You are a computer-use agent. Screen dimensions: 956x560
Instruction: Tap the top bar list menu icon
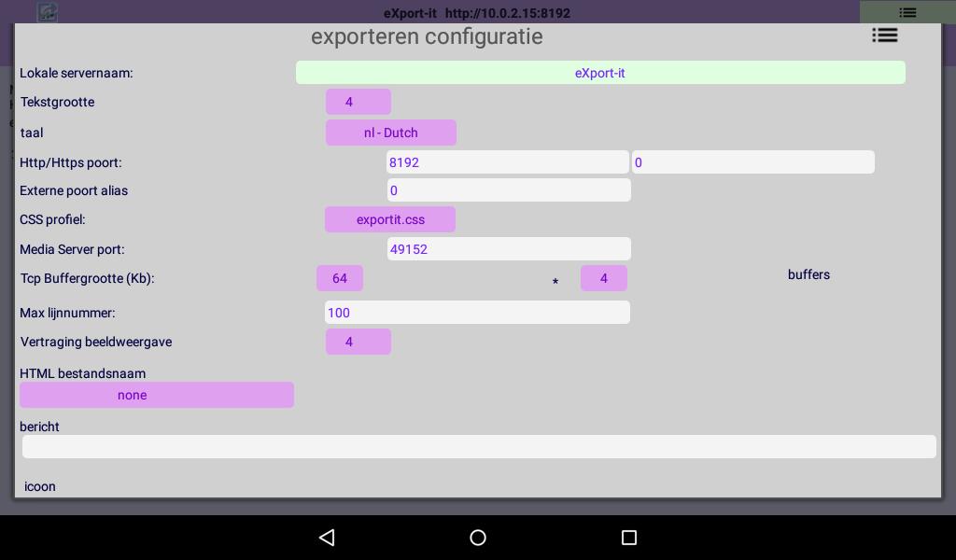pos(907,12)
